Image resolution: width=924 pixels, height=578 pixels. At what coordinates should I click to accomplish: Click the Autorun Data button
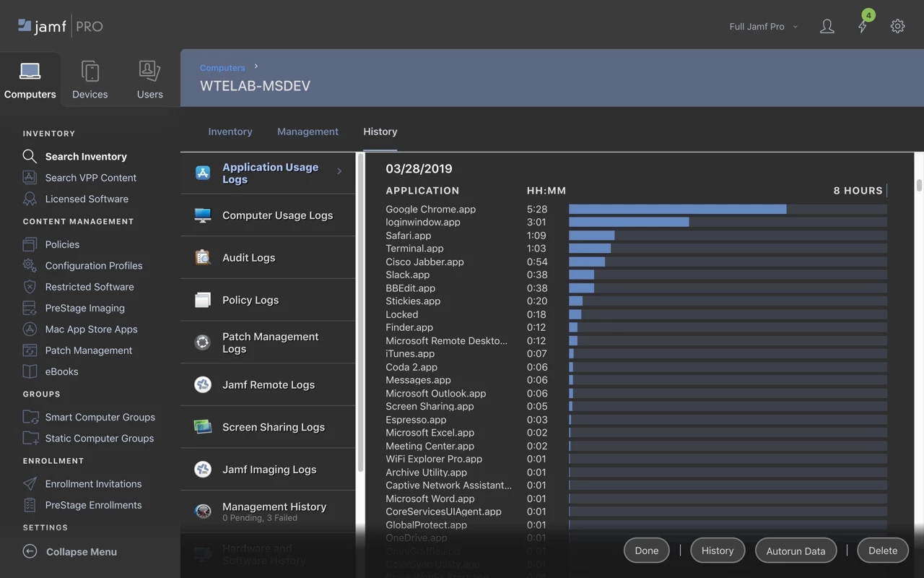pos(796,551)
